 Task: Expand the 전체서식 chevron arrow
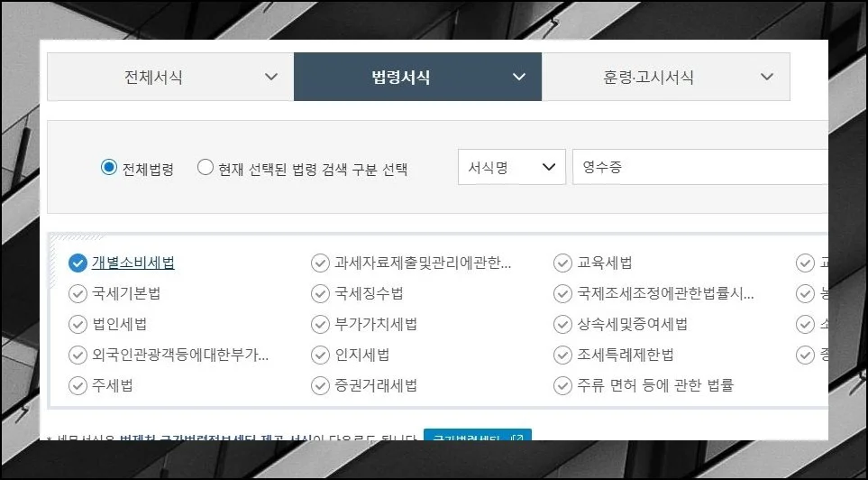click(x=271, y=77)
